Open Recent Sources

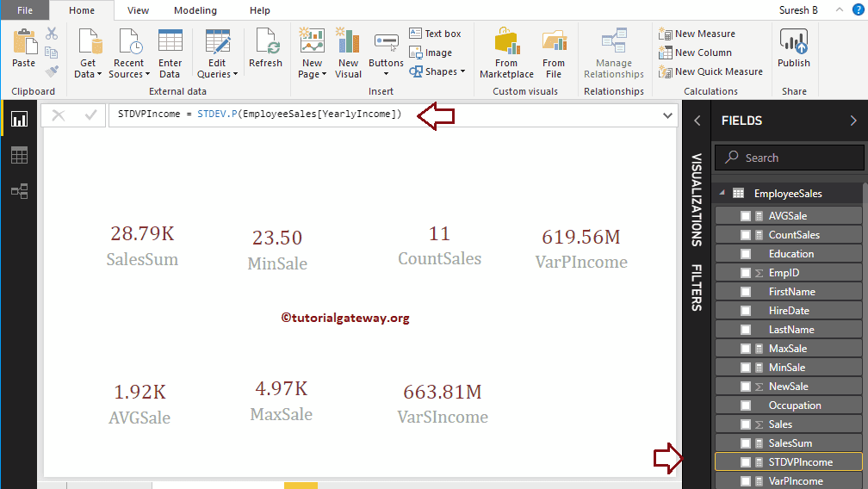coord(129,53)
